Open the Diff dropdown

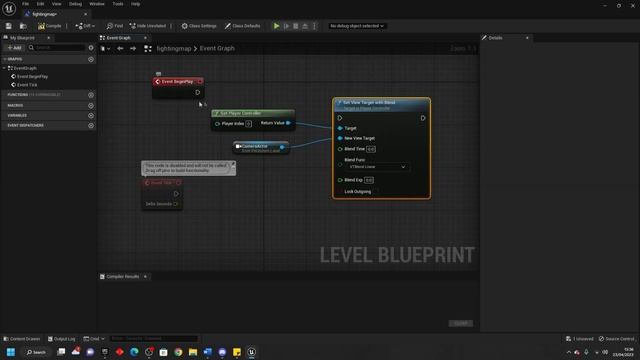pyautogui.click(x=85, y=26)
